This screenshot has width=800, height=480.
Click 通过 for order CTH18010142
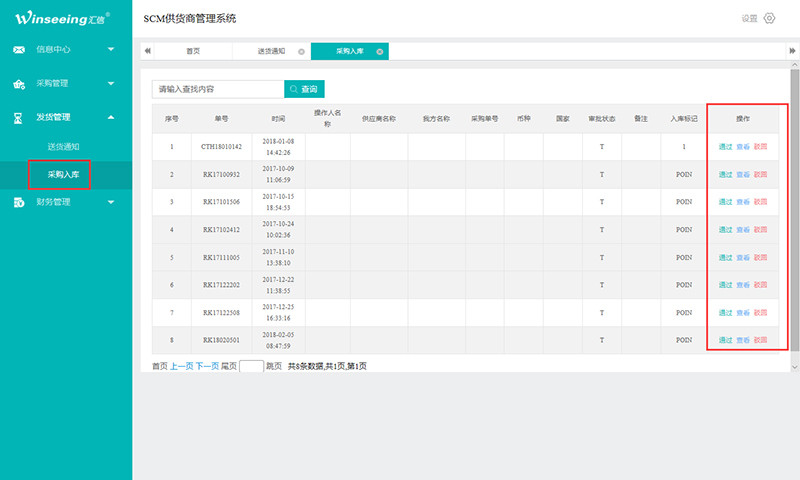tap(725, 147)
